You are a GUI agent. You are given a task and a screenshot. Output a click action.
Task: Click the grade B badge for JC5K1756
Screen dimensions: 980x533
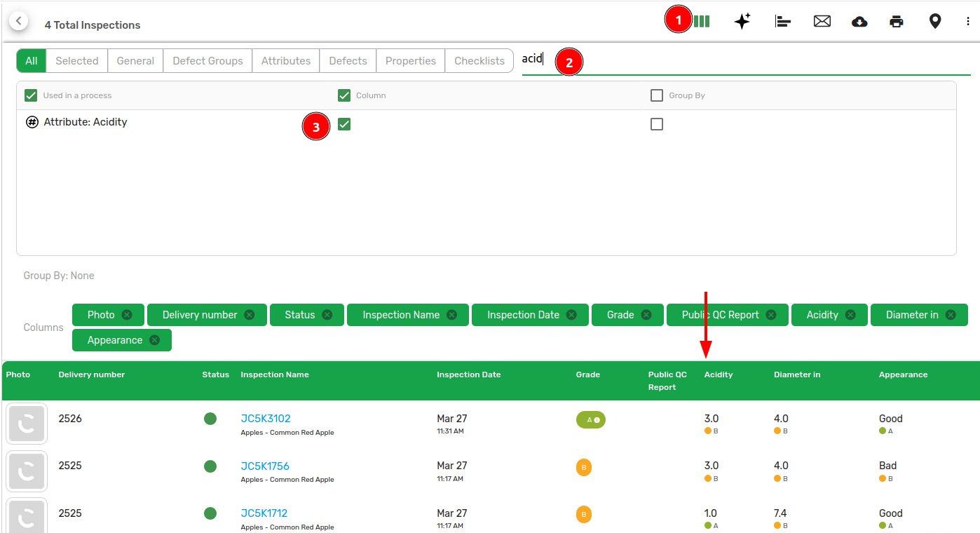pos(584,467)
